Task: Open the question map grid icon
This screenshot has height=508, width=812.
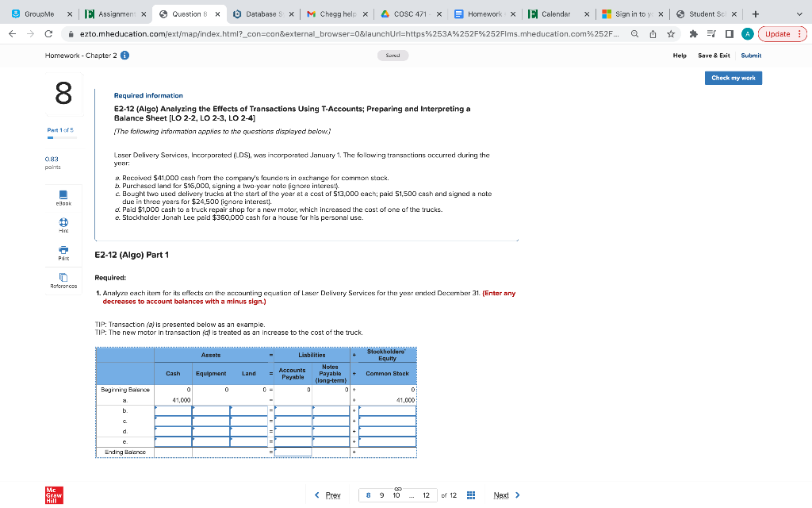Action: (471, 495)
